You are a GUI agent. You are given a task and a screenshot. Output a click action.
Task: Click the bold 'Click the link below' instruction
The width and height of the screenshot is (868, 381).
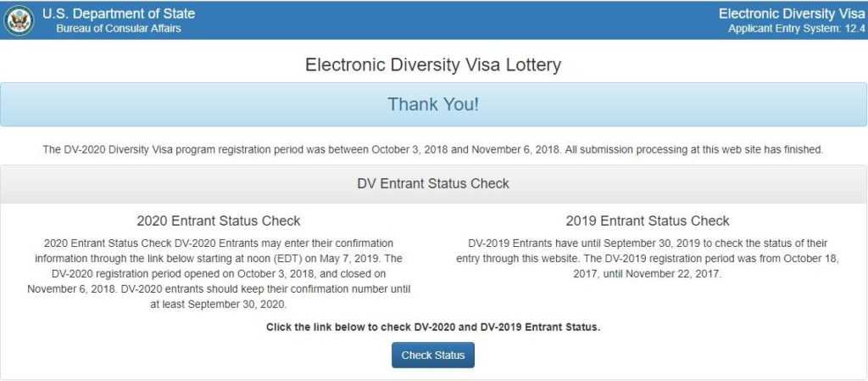click(x=433, y=328)
